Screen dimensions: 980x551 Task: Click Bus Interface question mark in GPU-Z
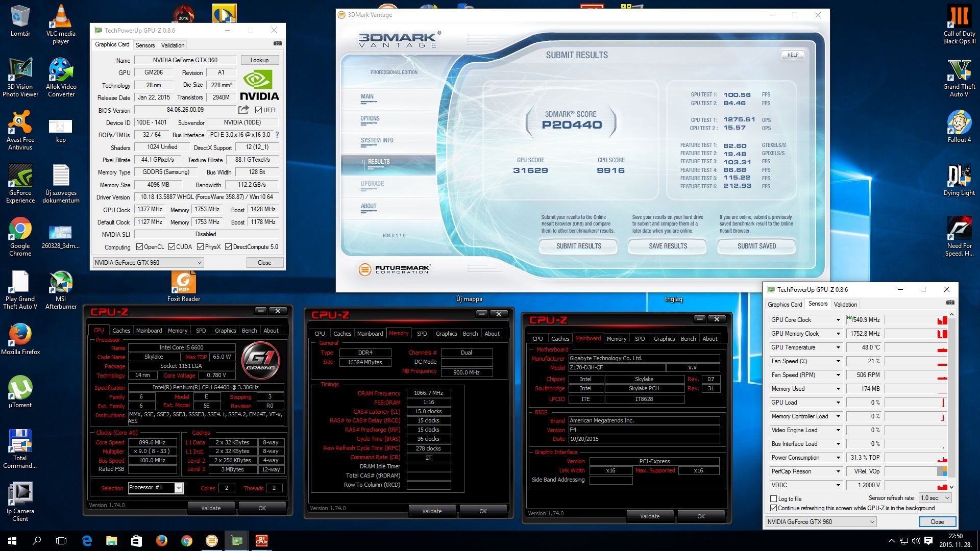277,135
